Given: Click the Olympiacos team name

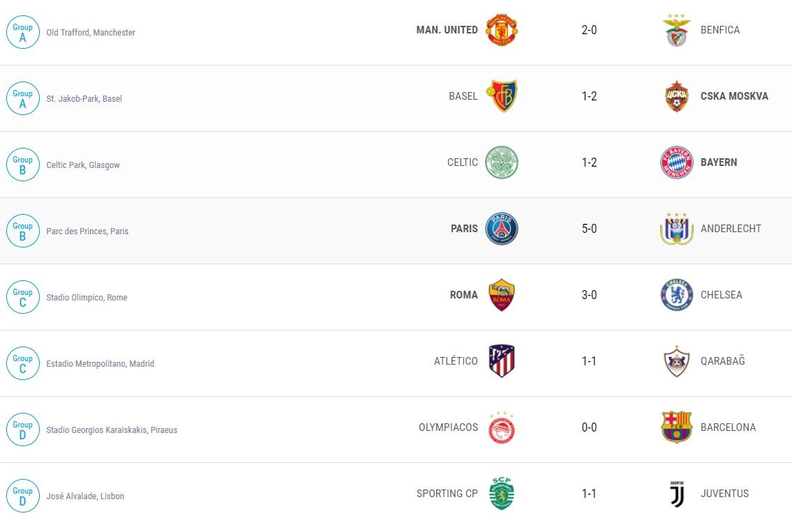Looking at the screenshot, I should click(x=448, y=427).
